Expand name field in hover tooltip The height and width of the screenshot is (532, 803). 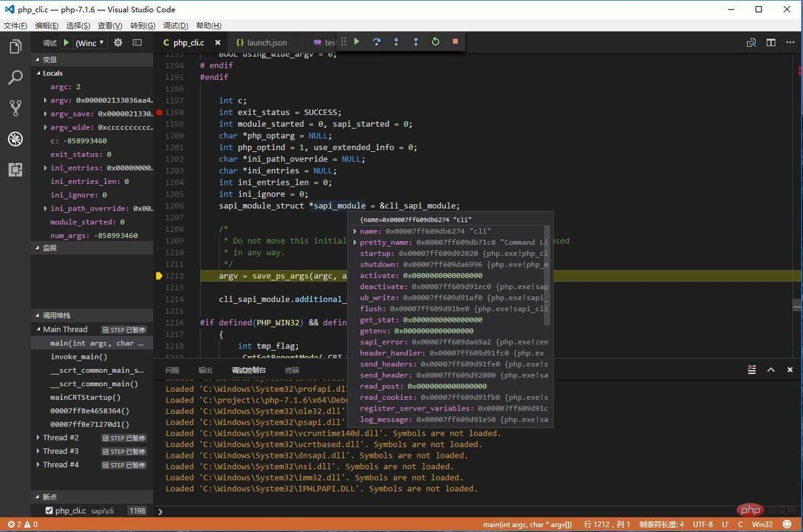pos(355,231)
